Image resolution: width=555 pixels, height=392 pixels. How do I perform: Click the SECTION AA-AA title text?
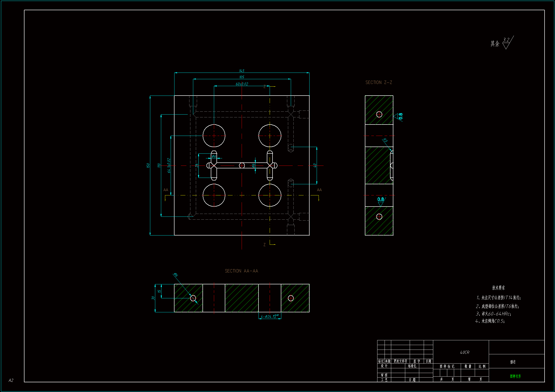[x=241, y=271]
